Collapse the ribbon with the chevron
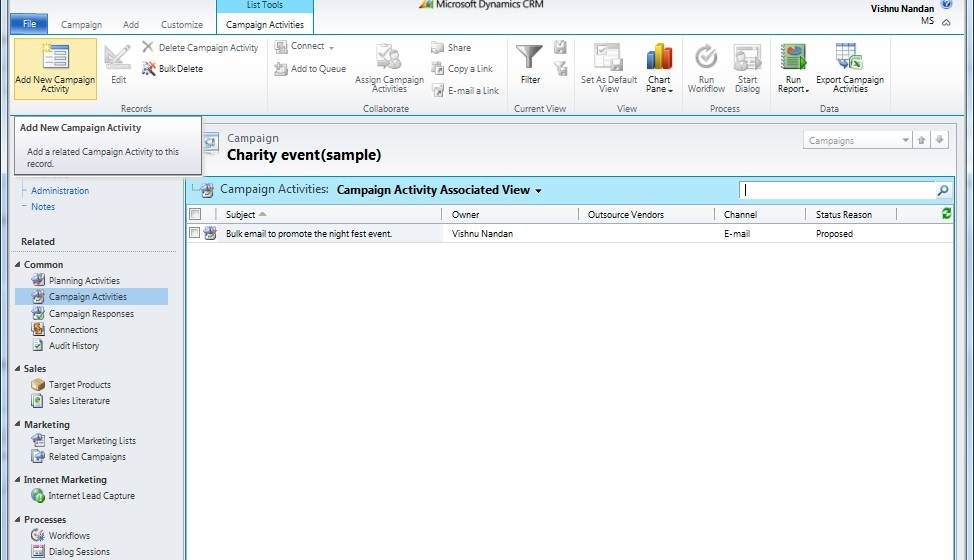Viewport: 974px width, 560px height. [x=946, y=22]
